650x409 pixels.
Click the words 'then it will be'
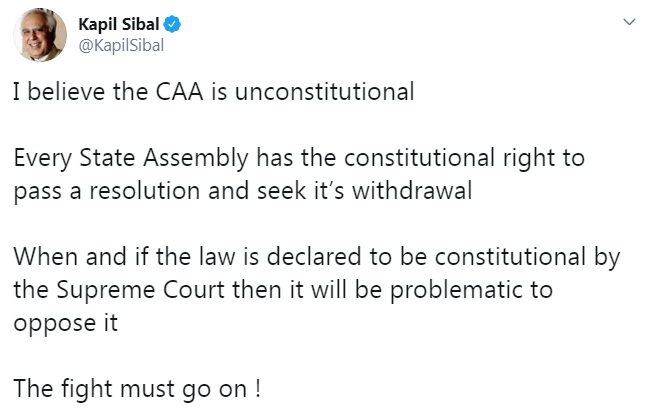307,290
